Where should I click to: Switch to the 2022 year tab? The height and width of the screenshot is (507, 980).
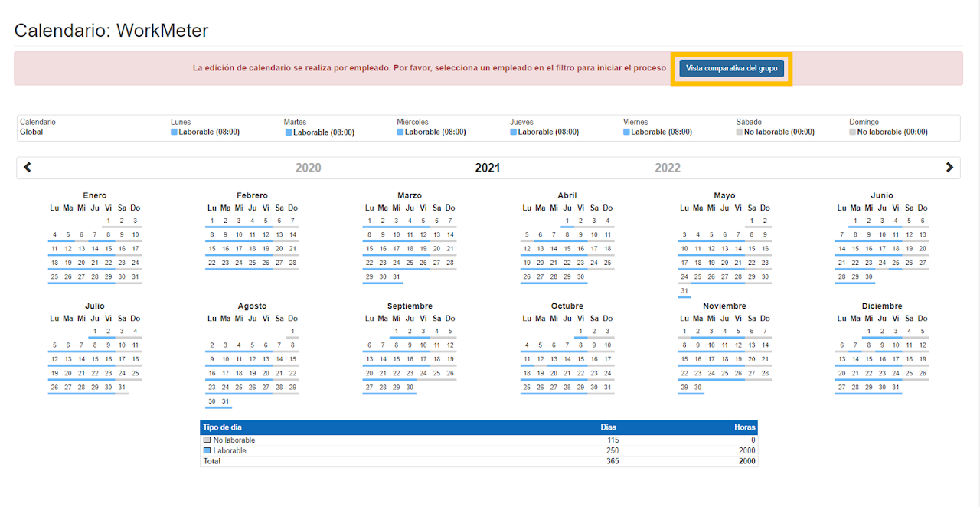[667, 168]
